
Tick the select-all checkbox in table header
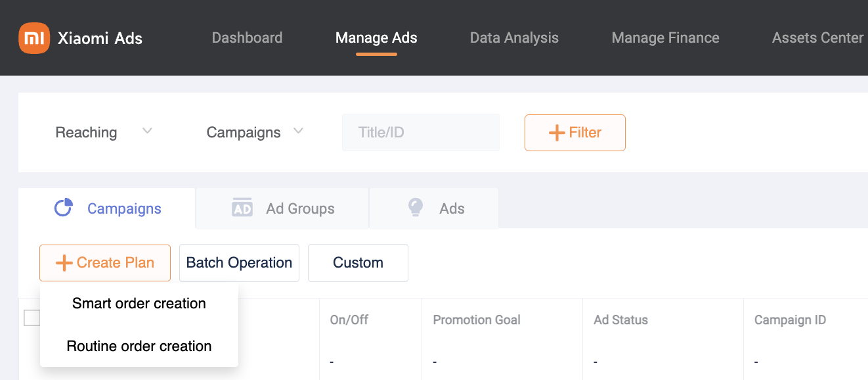coord(32,318)
